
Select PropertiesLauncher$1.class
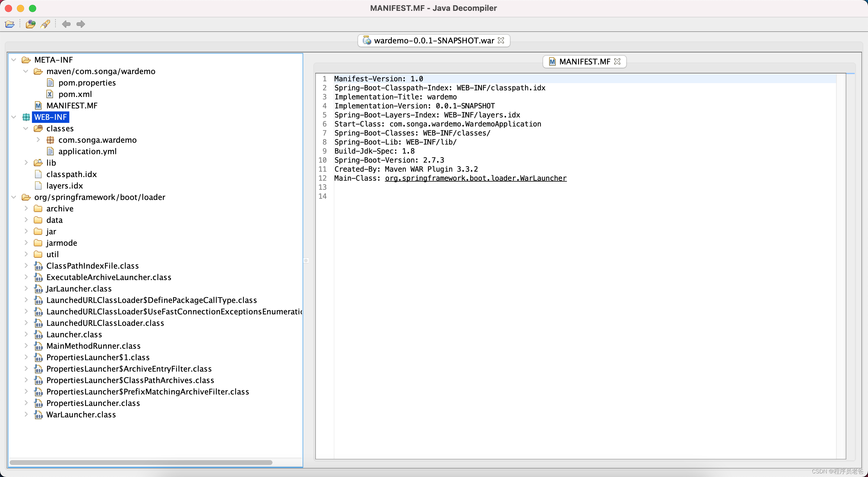point(98,357)
